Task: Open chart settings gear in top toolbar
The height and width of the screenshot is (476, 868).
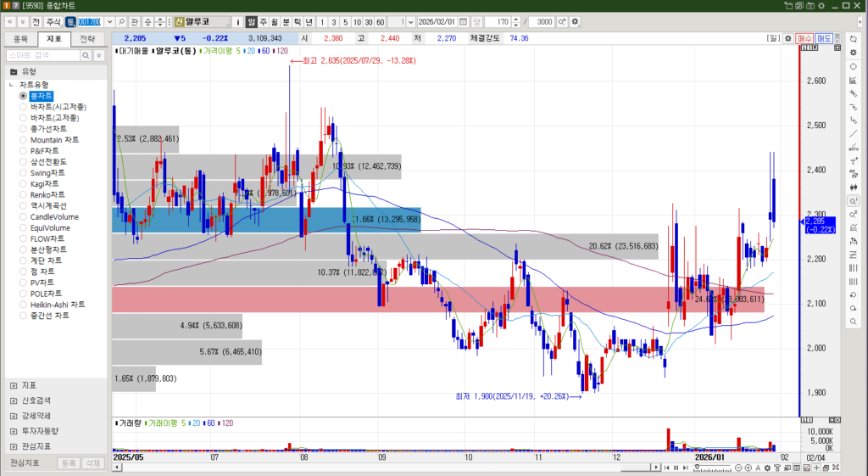Action: (x=576, y=21)
